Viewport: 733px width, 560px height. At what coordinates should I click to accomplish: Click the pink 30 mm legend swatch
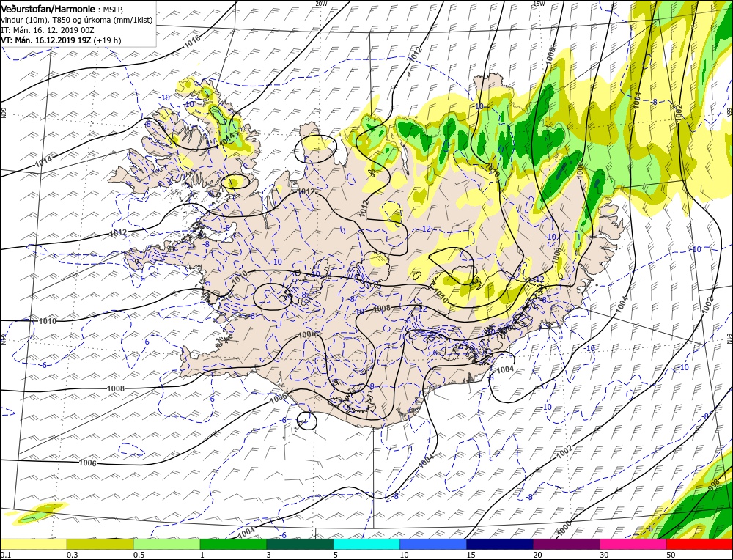(x=633, y=544)
